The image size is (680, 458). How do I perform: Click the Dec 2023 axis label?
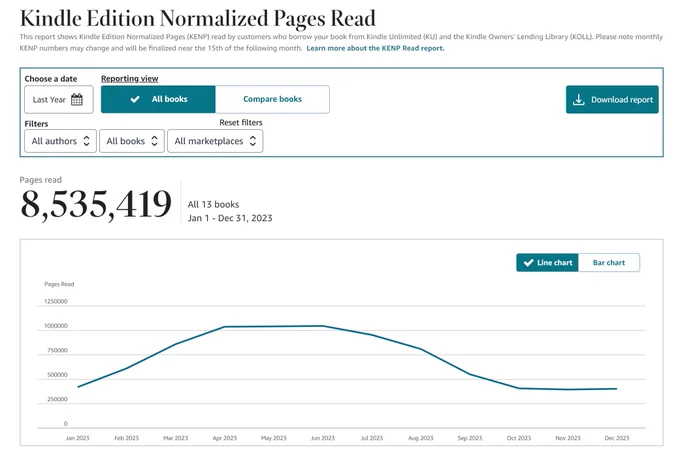pyautogui.click(x=617, y=438)
